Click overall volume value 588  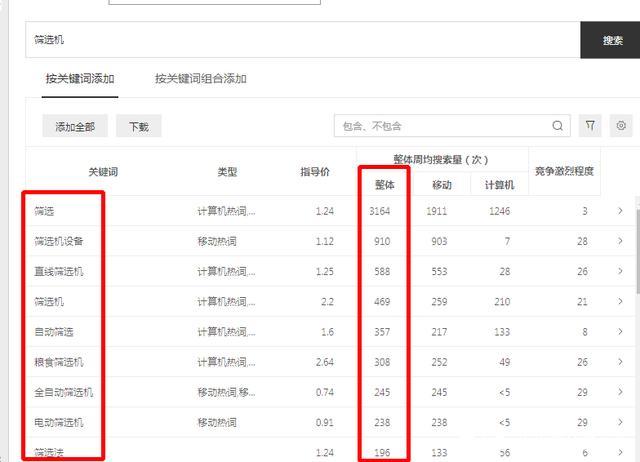pyautogui.click(x=382, y=271)
